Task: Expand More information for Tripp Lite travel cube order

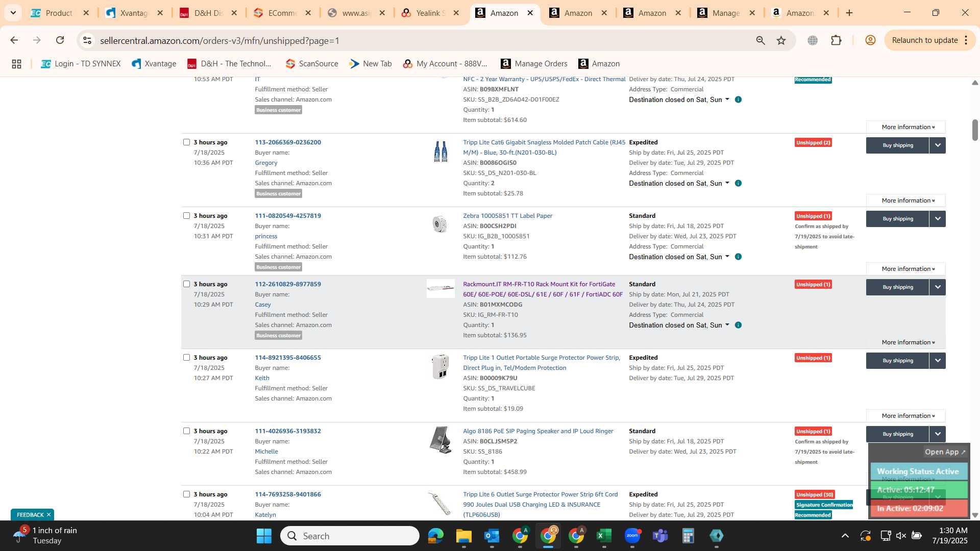Action: point(906,416)
